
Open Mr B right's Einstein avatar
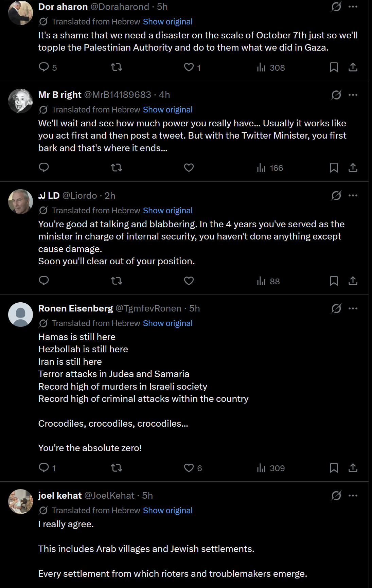pyautogui.click(x=20, y=101)
